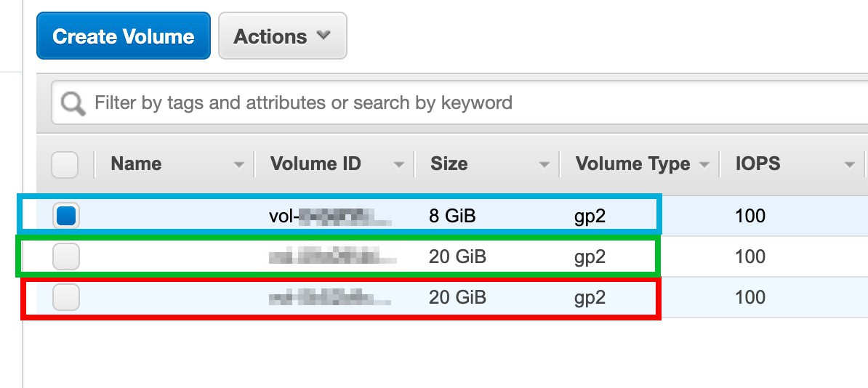Select the gp2 cell in the red-outlined row

click(x=590, y=298)
